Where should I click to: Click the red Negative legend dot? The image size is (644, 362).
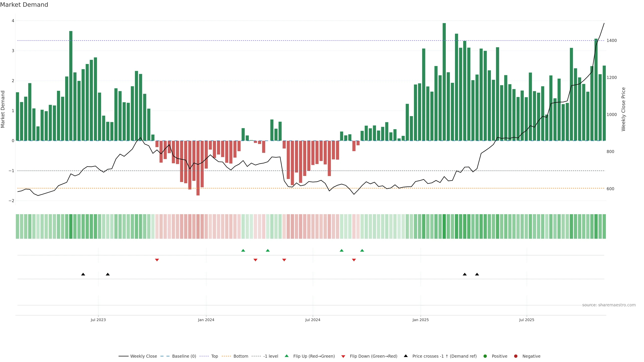click(x=516, y=356)
